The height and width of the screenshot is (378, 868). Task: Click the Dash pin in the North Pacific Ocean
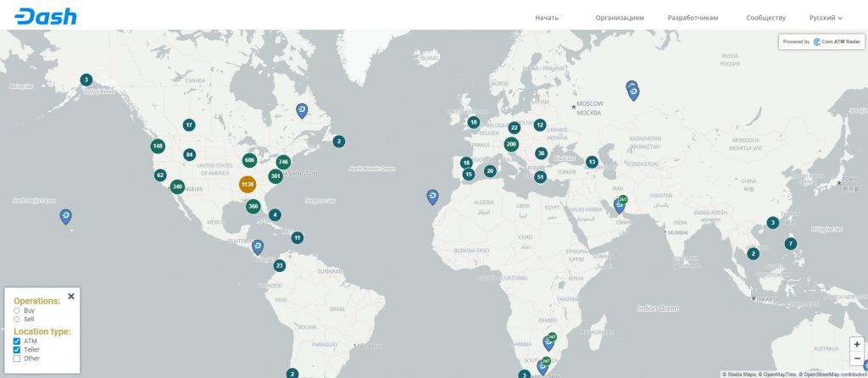pyautogui.click(x=66, y=216)
